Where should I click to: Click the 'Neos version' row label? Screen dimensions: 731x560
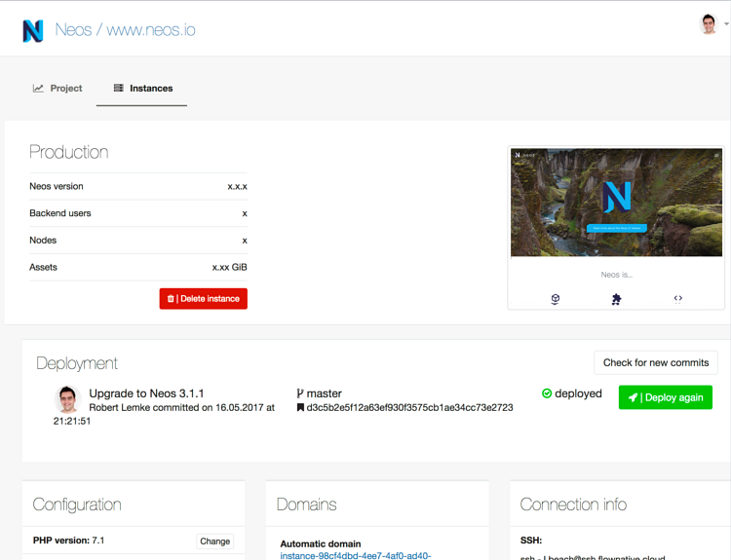point(57,186)
